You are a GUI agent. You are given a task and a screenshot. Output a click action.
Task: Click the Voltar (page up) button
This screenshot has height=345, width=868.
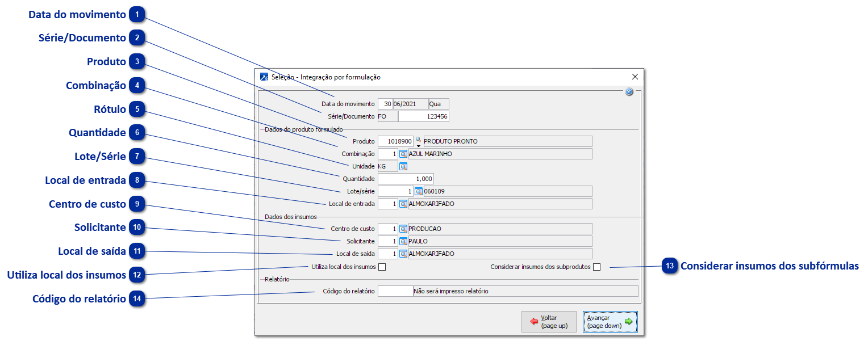[x=549, y=322]
